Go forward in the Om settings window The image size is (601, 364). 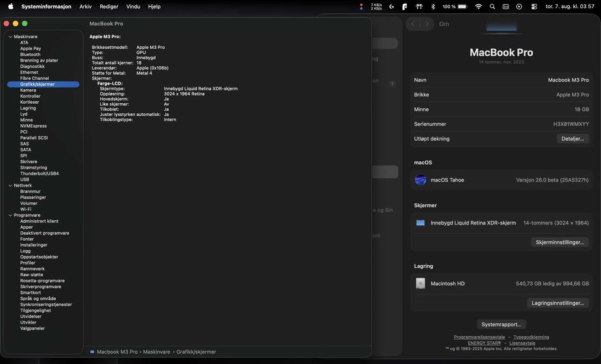tap(427, 24)
